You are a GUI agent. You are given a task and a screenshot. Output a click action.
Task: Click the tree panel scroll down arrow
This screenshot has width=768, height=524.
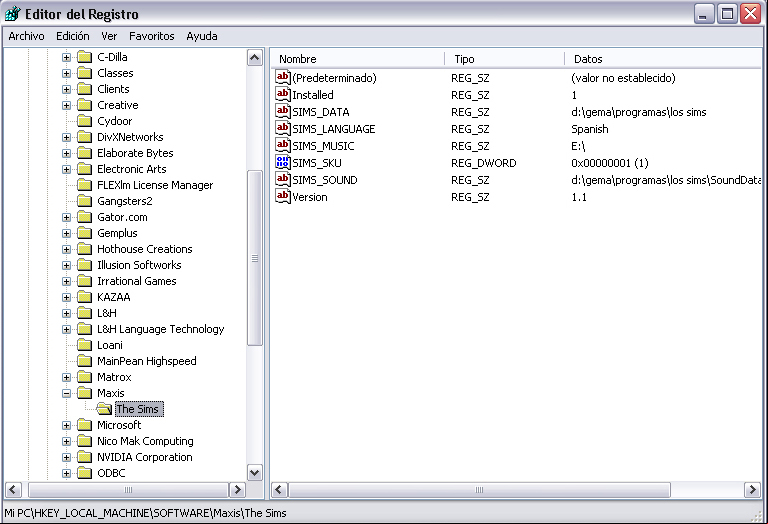[x=255, y=473]
